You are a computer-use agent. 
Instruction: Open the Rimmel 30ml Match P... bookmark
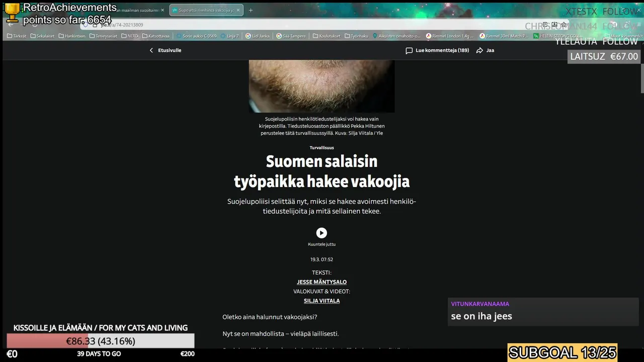pos(503,36)
